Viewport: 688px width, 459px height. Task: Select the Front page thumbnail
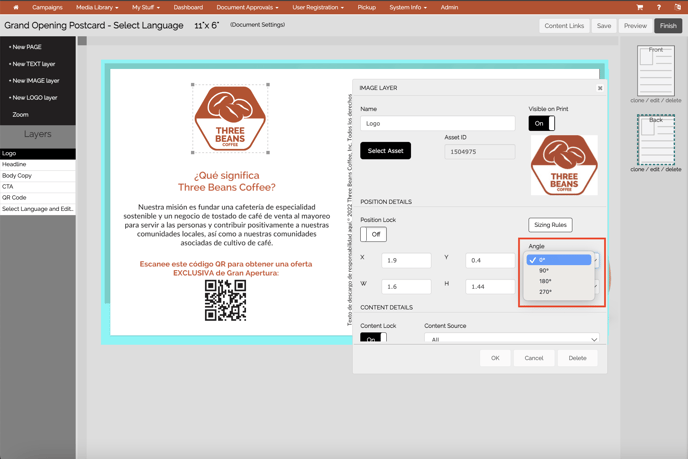click(656, 71)
